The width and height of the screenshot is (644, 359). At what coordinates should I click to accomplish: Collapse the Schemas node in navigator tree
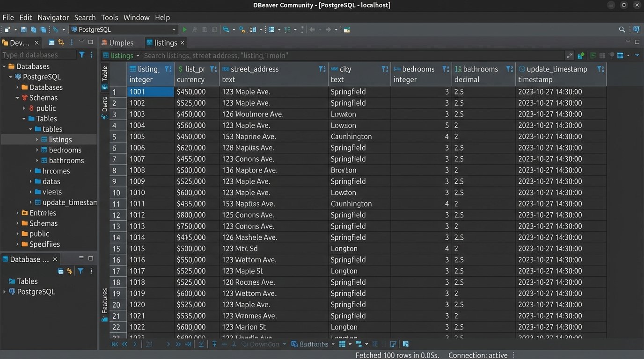tap(18, 98)
